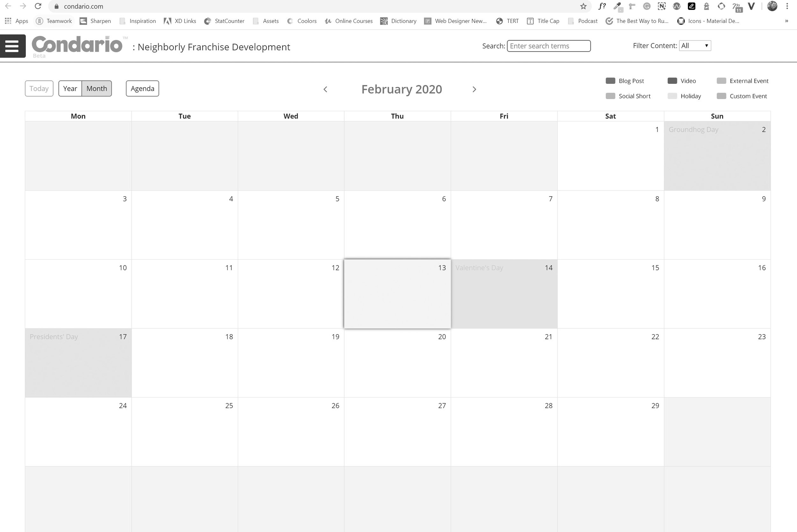Open the Coolors bookmark
Image resolution: width=797 pixels, height=532 pixels.
click(x=302, y=21)
